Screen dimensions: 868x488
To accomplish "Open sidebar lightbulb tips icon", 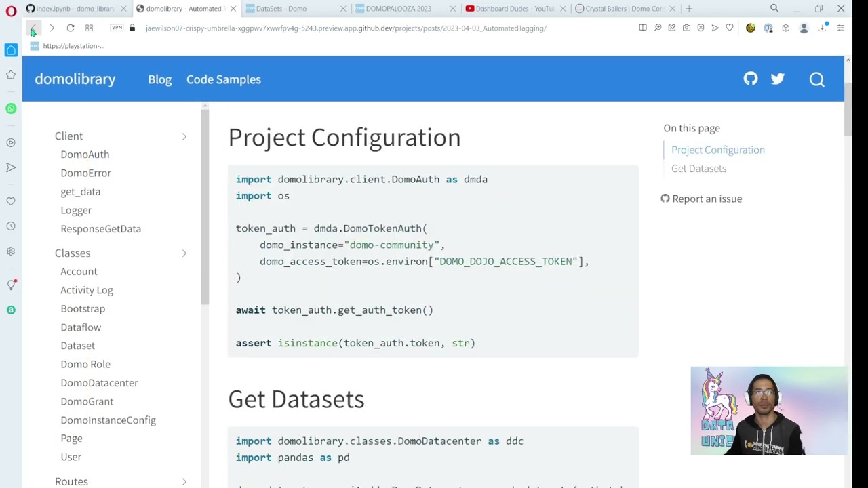I will click(11, 285).
